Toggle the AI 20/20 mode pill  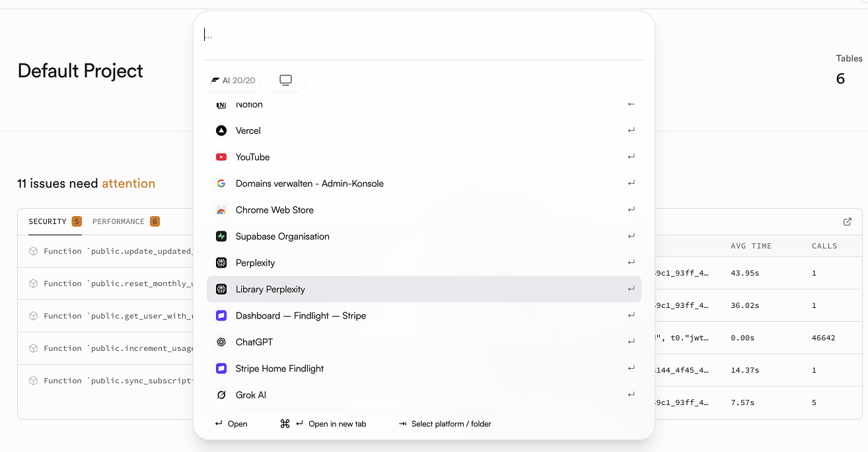tap(233, 79)
